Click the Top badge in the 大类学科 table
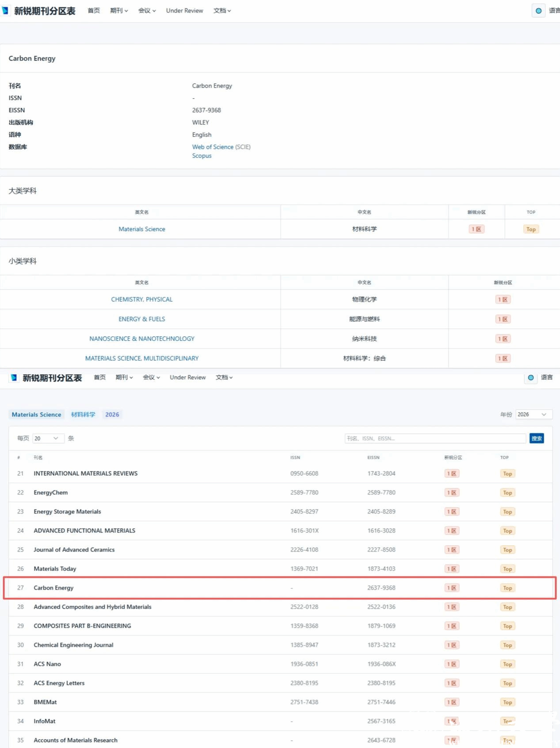The height and width of the screenshot is (748, 560). [531, 229]
